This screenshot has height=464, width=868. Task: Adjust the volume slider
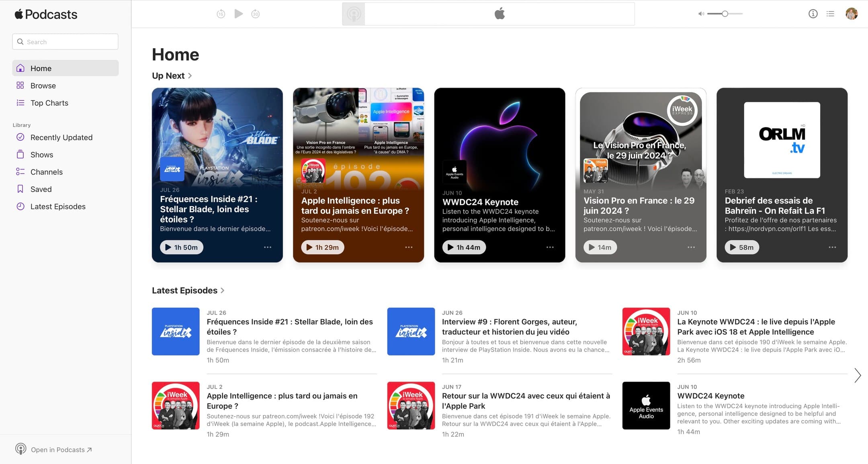point(725,13)
